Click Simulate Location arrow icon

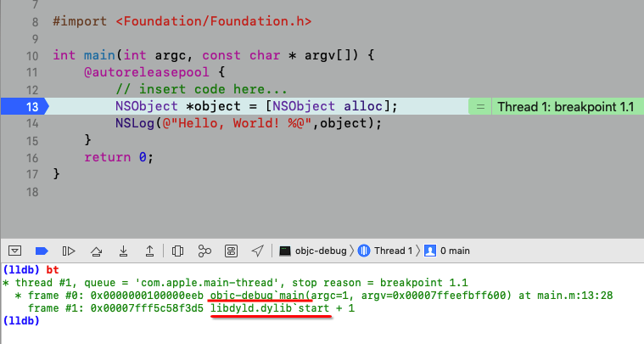258,251
